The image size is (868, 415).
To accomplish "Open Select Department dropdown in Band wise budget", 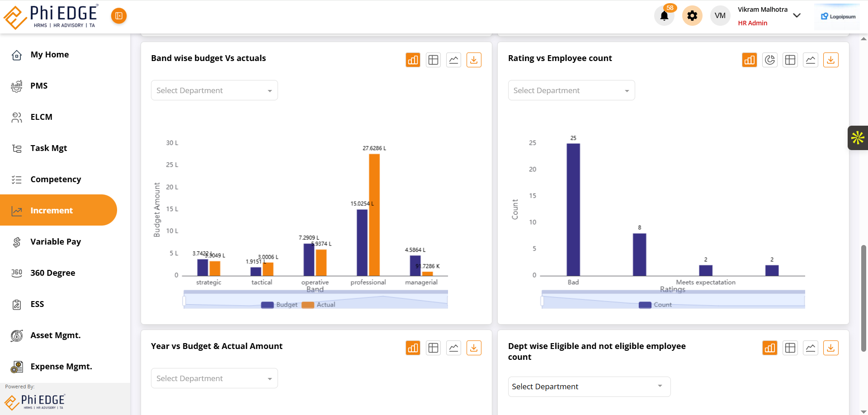I will tap(214, 90).
